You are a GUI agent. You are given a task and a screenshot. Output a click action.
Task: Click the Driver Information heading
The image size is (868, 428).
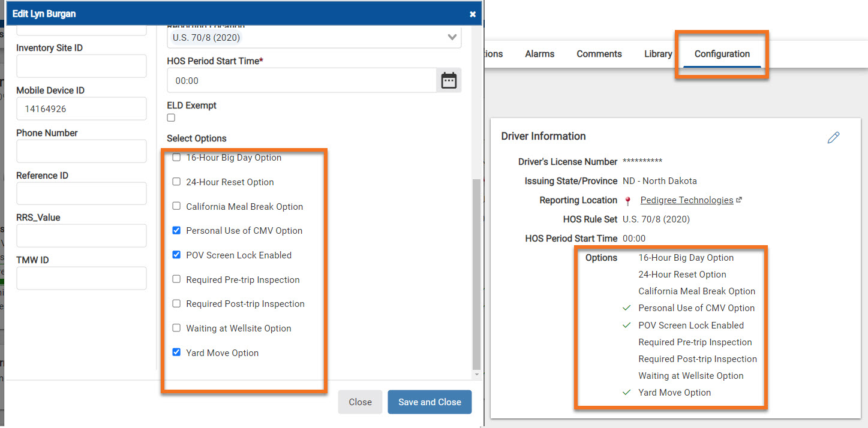[x=543, y=136]
